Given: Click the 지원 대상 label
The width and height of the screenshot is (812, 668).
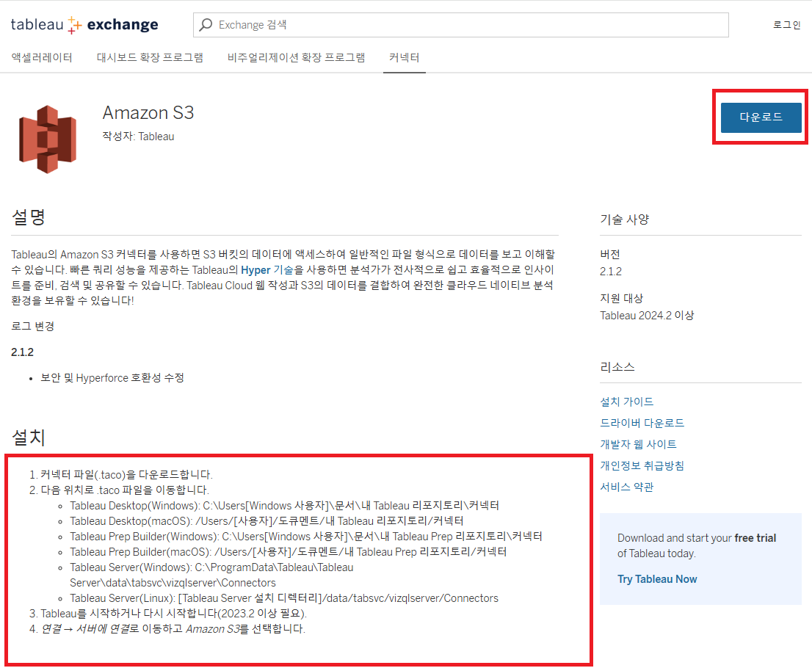Looking at the screenshot, I should coord(621,298).
